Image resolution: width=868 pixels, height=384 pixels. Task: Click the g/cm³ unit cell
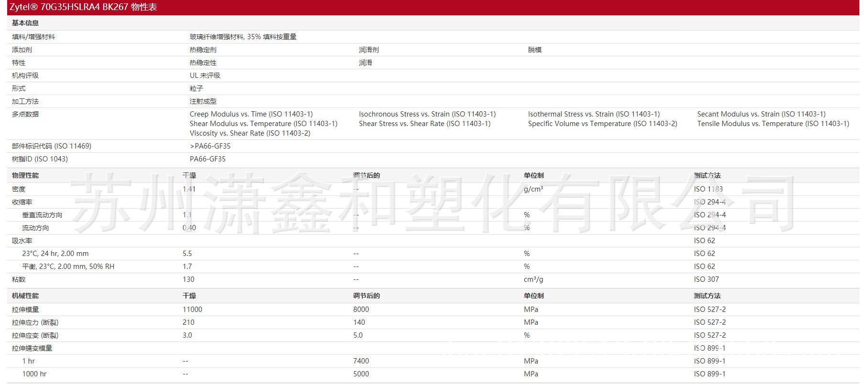point(533,189)
